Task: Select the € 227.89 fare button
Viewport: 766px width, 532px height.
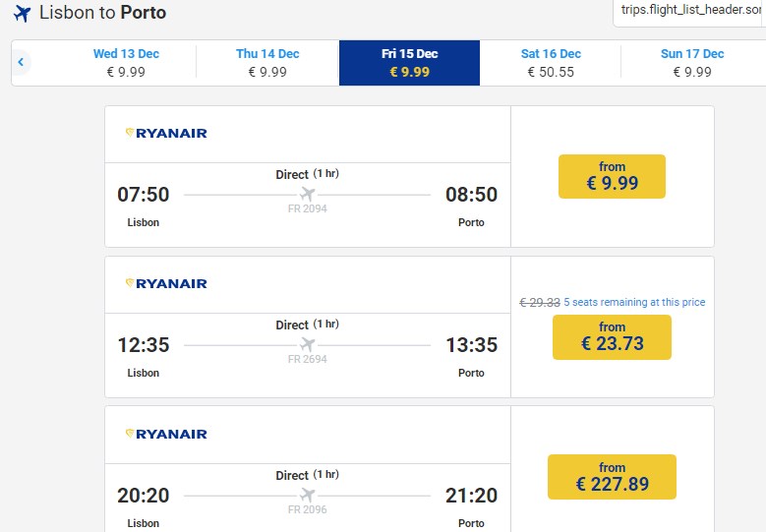Action: (x=612, y=477)
